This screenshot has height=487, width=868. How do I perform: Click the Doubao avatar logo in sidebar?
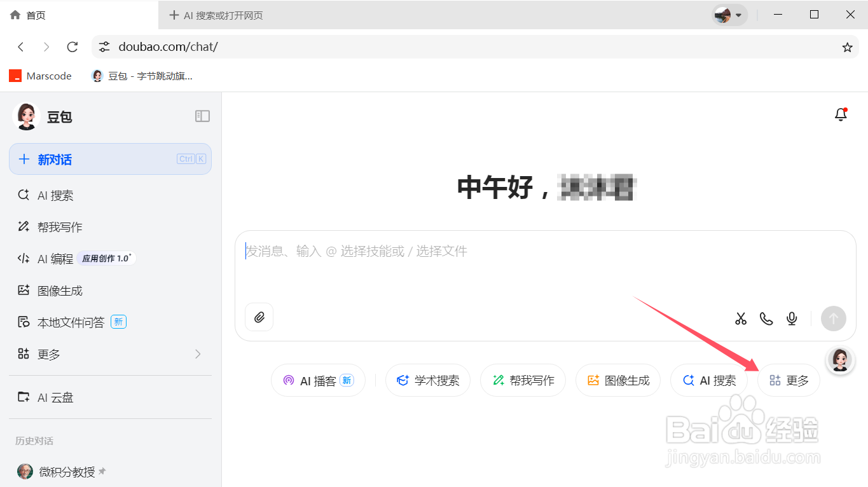(26, 116)
